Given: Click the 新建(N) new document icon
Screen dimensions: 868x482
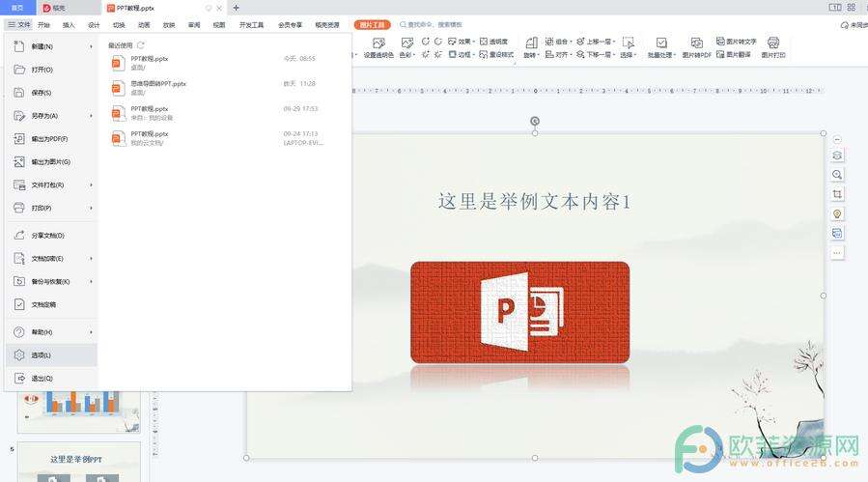Looking at the screenshot, I should tap(18, 46).
